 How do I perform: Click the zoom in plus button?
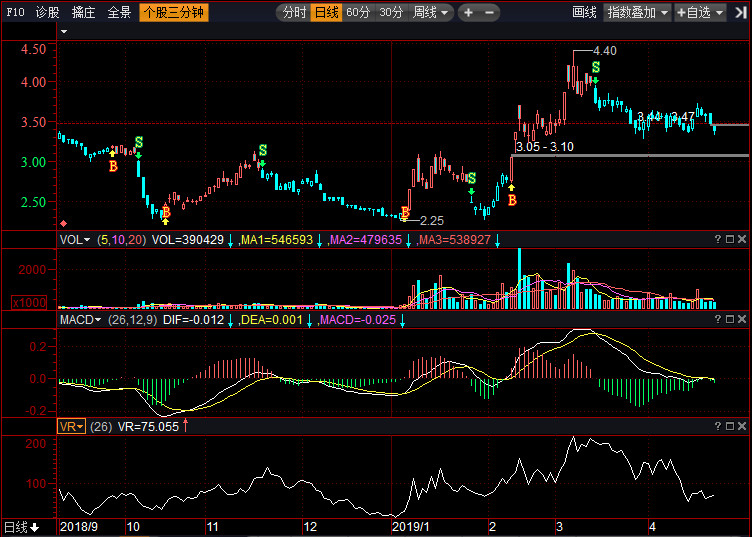pos(469,12)
